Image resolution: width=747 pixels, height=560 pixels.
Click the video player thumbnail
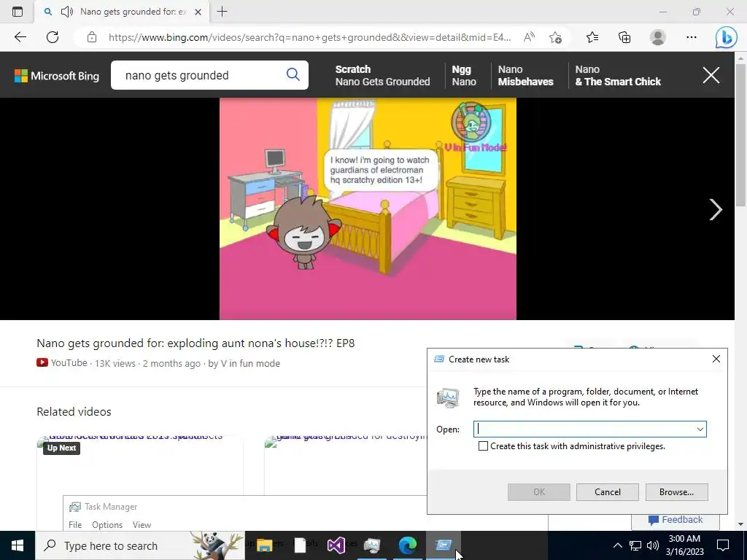click(368, 209)
